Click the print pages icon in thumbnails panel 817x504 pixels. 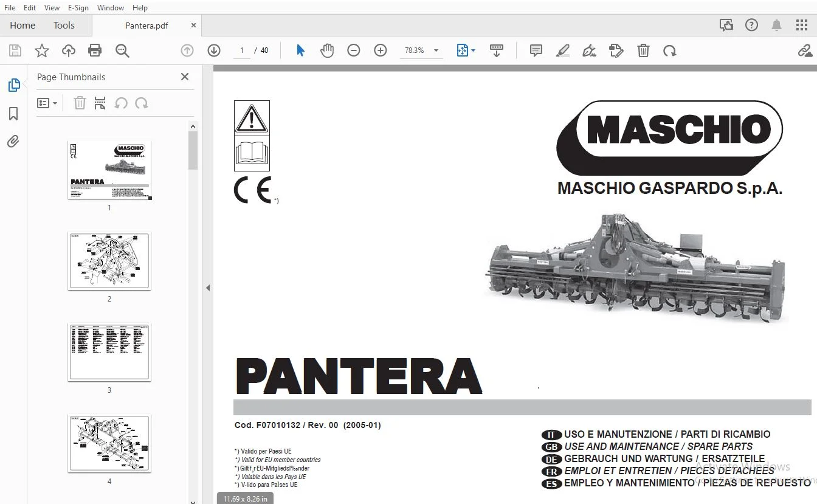100,103
